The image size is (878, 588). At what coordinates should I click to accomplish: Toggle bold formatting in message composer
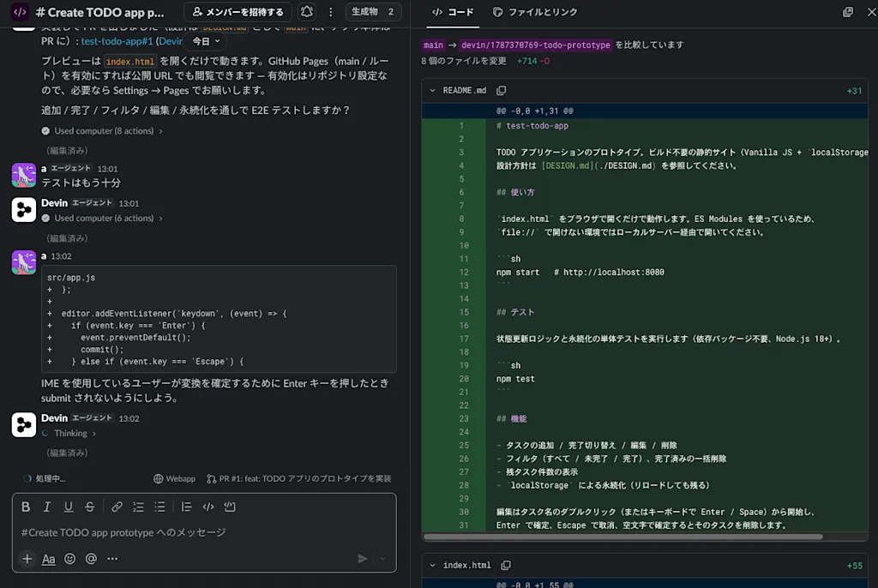[x=26, y=507]
